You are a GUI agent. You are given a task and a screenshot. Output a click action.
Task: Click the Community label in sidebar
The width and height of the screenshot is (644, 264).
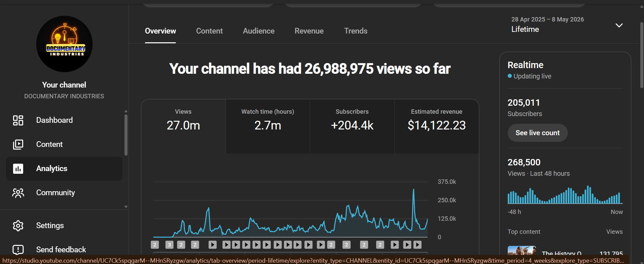tap(55, 193)
